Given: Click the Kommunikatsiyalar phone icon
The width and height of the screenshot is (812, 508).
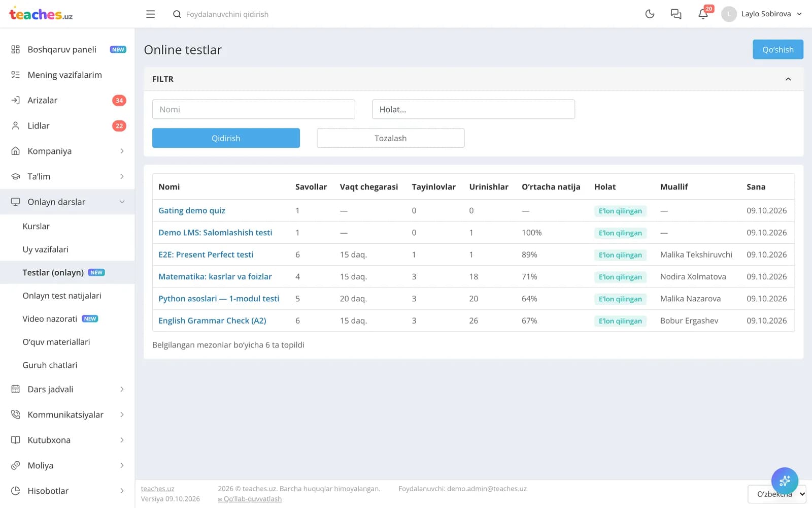Looking at the screenshot, I should click(x=16, y=415).
